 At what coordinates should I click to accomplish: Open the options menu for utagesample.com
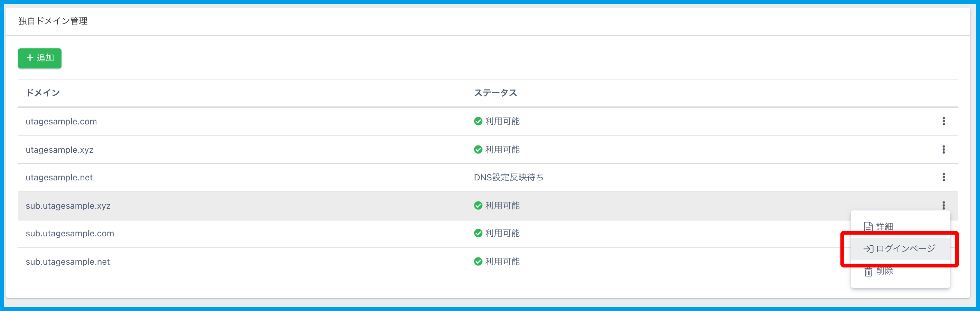(943, 121)
